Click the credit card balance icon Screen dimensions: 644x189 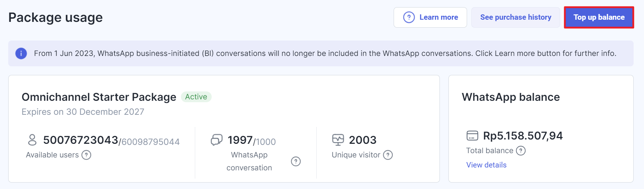coord(472,136)
